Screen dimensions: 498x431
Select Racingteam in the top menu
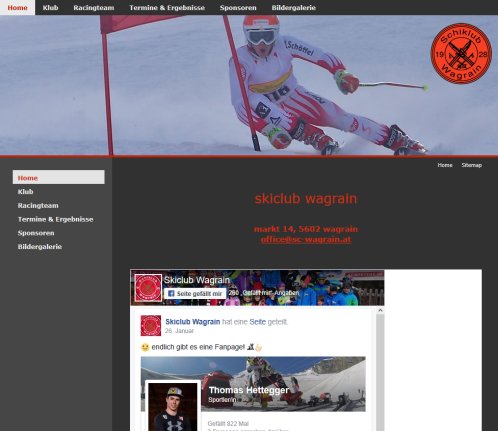click(94, 7)
